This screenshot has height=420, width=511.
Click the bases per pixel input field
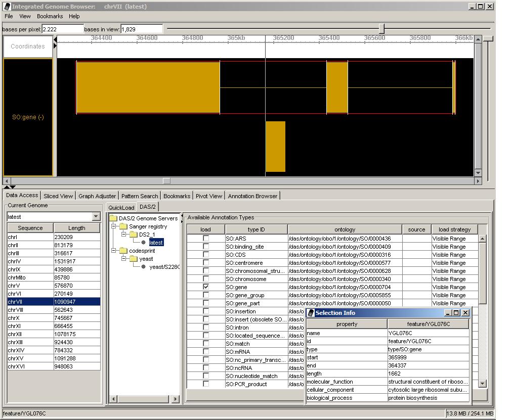(62, 29)
